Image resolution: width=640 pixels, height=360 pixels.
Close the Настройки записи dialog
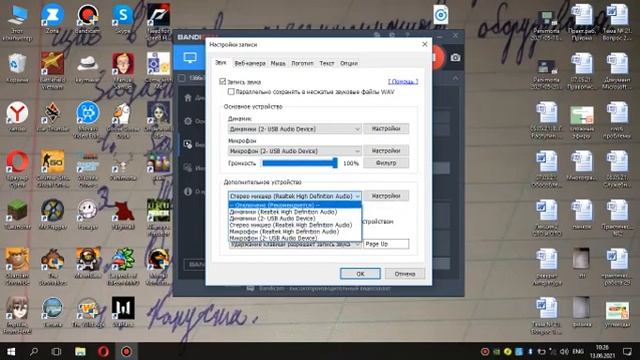pyautogui.click(x=424, y=44)
